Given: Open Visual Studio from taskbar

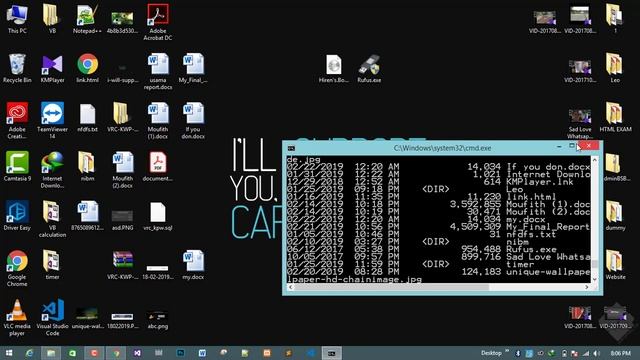Looking at the screenshot, I should (137, 353).
